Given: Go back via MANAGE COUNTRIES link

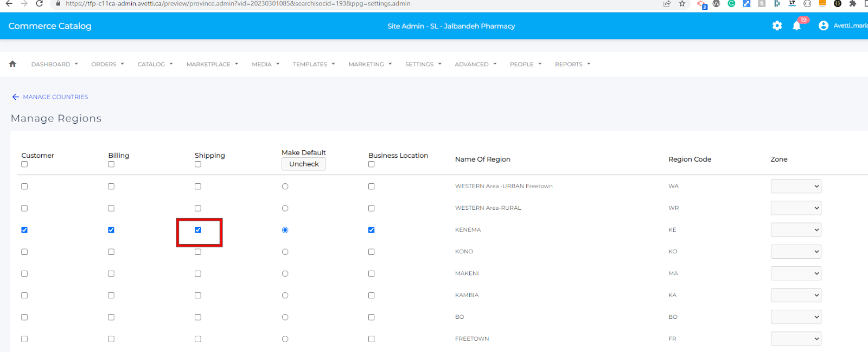Looking at the screenshot, I should pyautogui.click(x=55, y=97).
